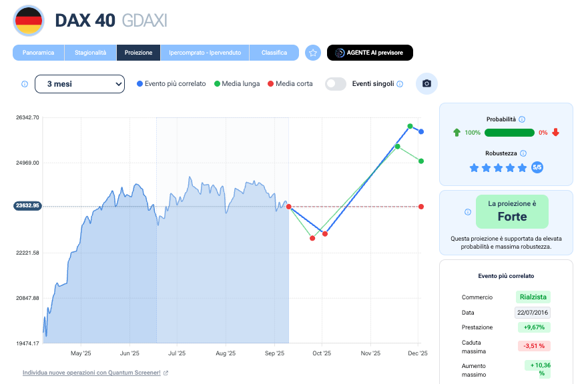Click the 26342.70 y-axis label
The width and height of the screenshot is (588, 384).
coord(27,117)
